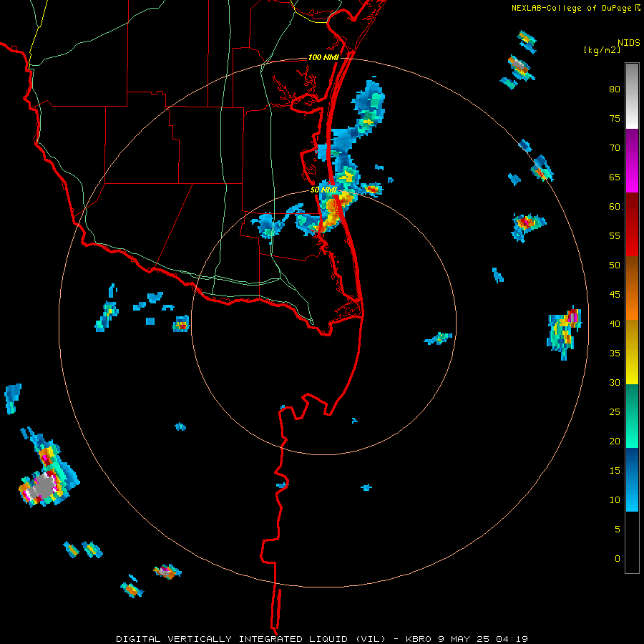This screenshot has height=644, width=644.
Task: Select the 65 value on the color scale
Action: pos(615,177)
